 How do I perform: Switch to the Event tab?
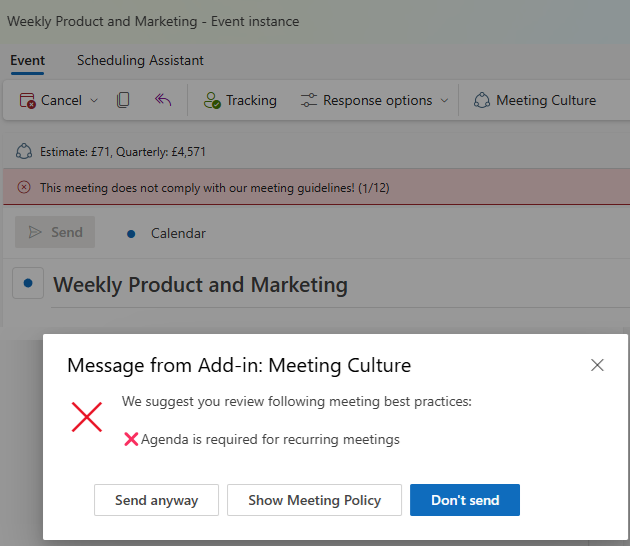point(27,60)
